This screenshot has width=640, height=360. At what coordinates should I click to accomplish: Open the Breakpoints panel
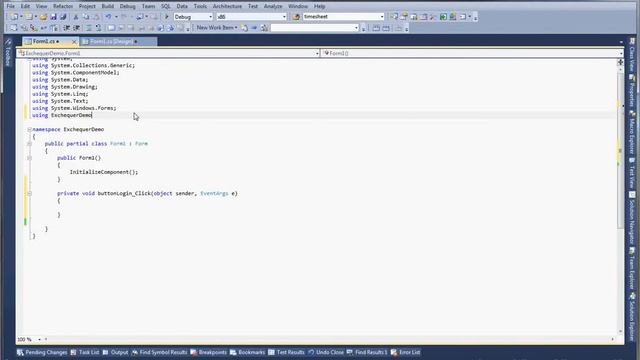coord(209,352)
